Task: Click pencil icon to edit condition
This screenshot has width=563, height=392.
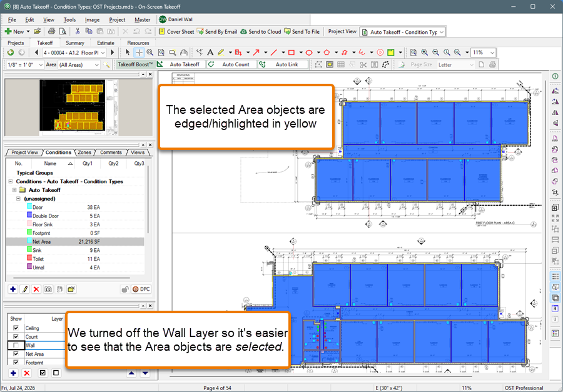Action: pos(24,289)
